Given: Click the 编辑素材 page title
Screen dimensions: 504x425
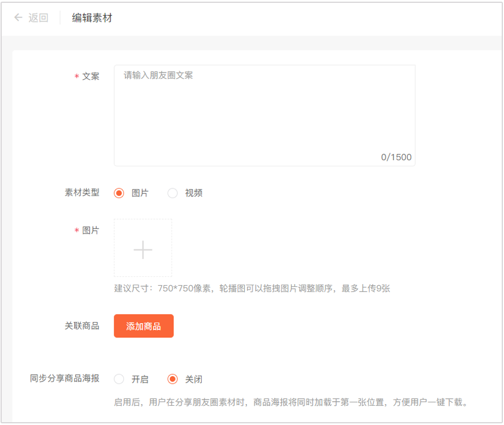Looking at the screenshot, I should (x=92, y=18).
